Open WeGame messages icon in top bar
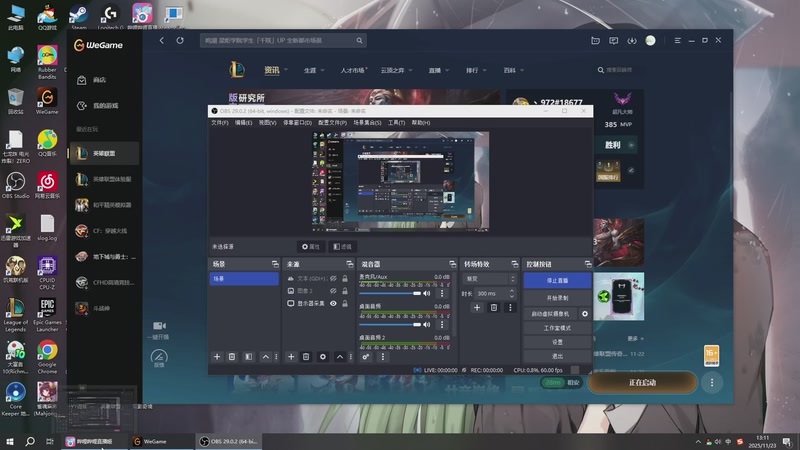This screenshot has height=450, width=800. (613, 40)
